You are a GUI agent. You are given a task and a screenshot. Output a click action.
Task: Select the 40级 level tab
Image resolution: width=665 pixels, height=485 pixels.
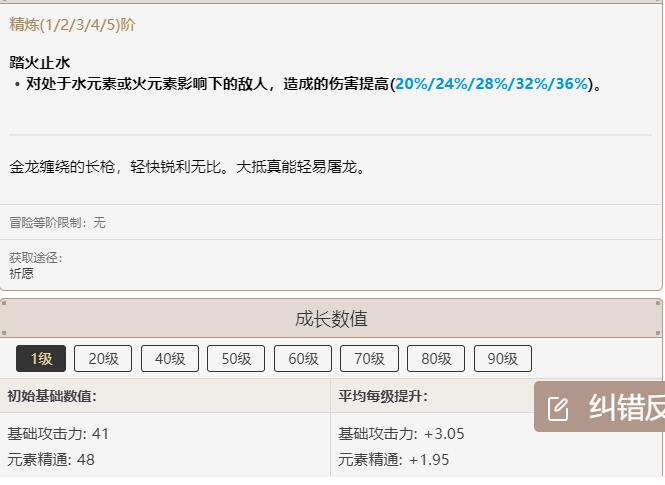pyautogui.click(x=170, y=359)
